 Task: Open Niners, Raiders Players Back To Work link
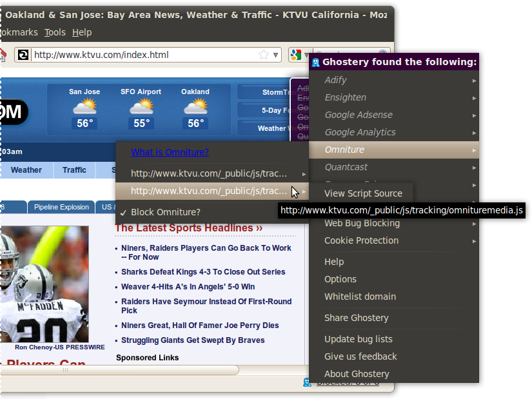click(x=206, y=253)
